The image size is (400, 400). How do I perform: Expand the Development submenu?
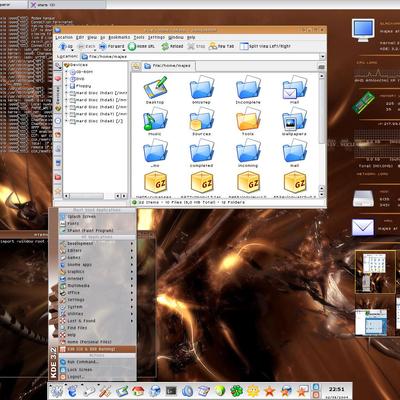97,244
